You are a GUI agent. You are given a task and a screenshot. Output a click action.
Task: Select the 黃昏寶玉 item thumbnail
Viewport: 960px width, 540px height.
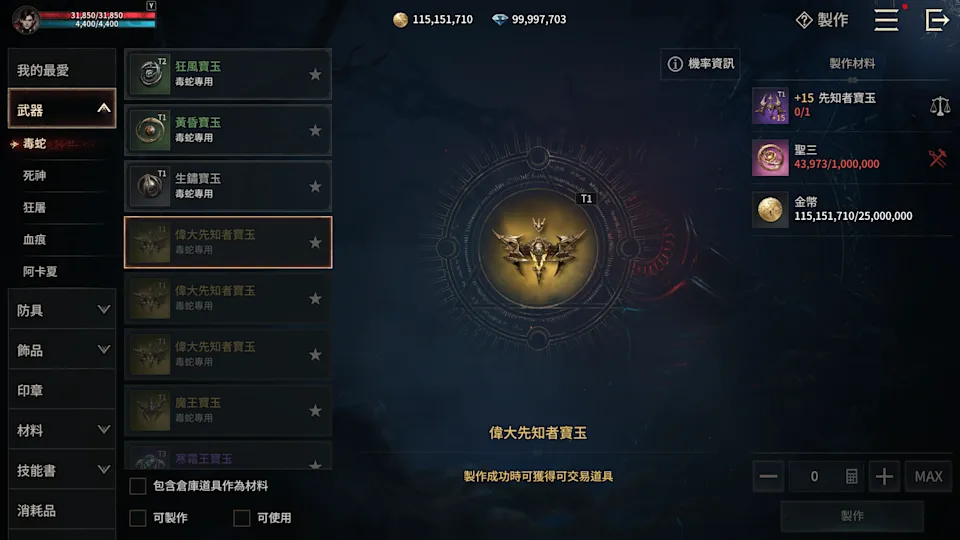(x=150, y=130)
